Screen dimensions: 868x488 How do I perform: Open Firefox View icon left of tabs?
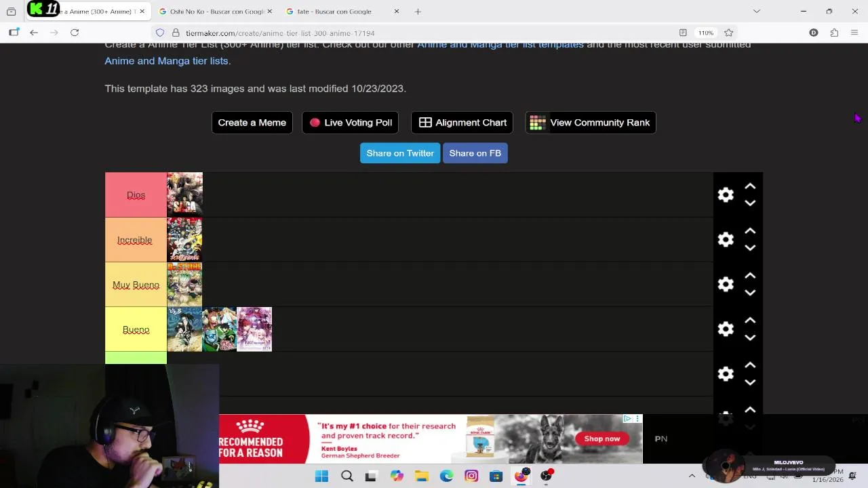point(11,12)
